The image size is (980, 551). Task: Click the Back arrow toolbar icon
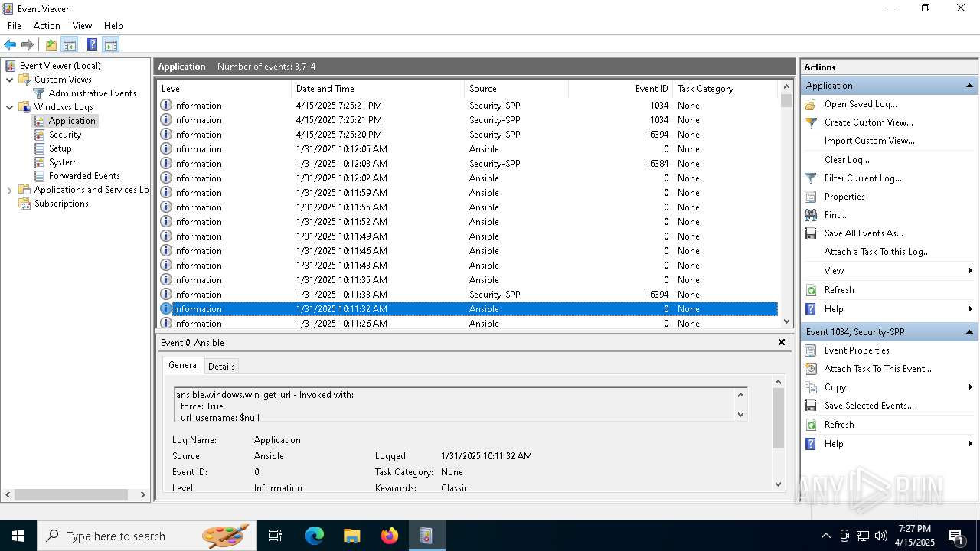coord(10,44)
